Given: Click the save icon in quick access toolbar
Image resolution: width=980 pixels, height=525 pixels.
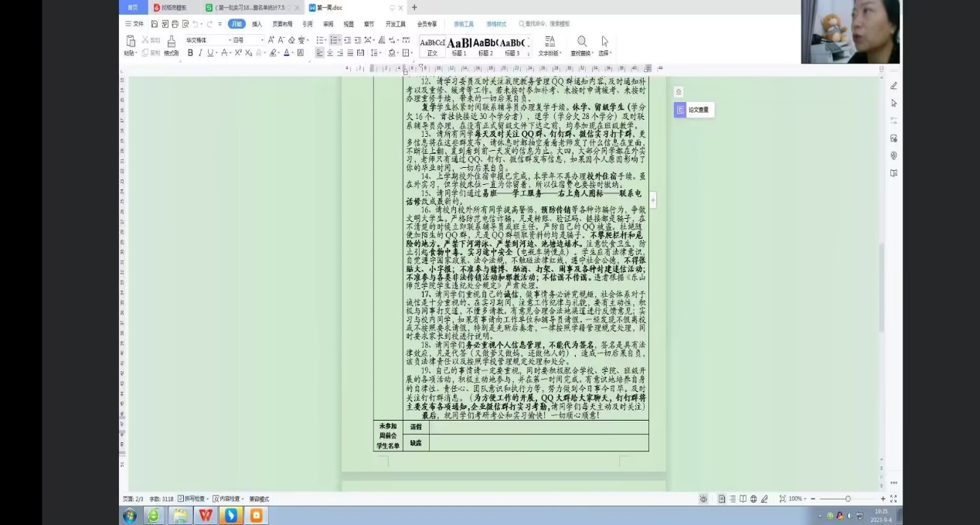Looking at the screenshot, I should tap(153, 24).
